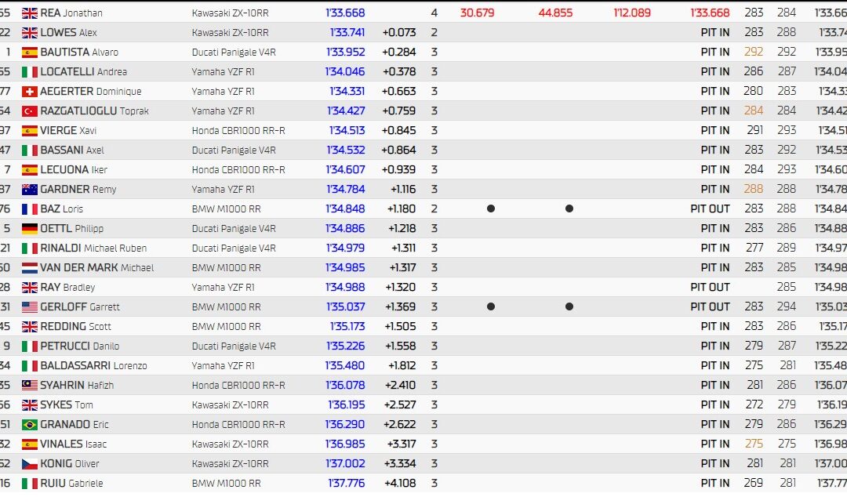The image size is (847, 504).
Task: Select rider name GERLOFF Garrett
Action: pos(80,307)
